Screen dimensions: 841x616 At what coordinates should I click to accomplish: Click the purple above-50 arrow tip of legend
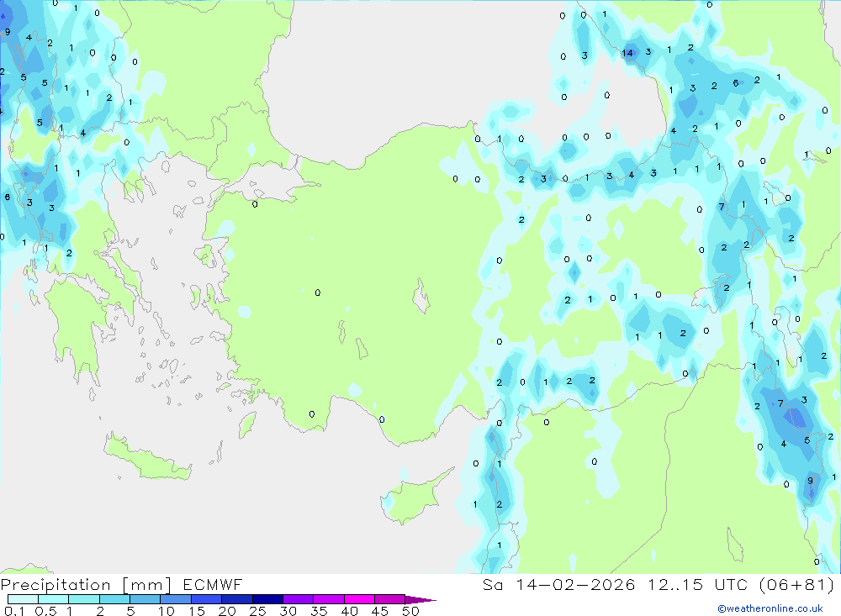point(420,600)
